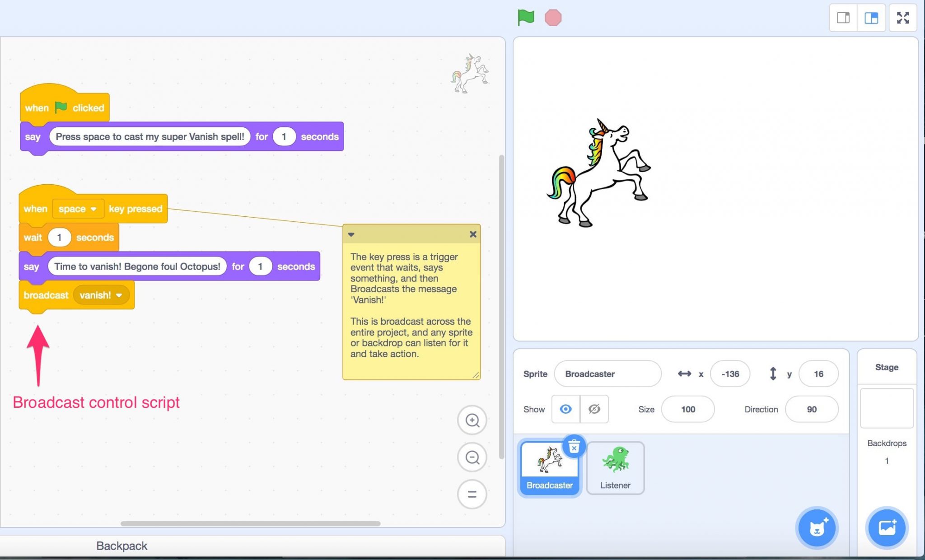Screen dimensions: 925x560
Task: Zoom in on the code workspace
Action: click(x=472, y=420)
